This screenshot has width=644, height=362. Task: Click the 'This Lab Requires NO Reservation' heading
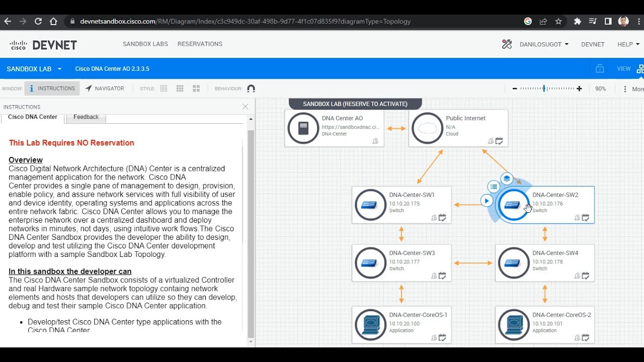coord(71,143)
